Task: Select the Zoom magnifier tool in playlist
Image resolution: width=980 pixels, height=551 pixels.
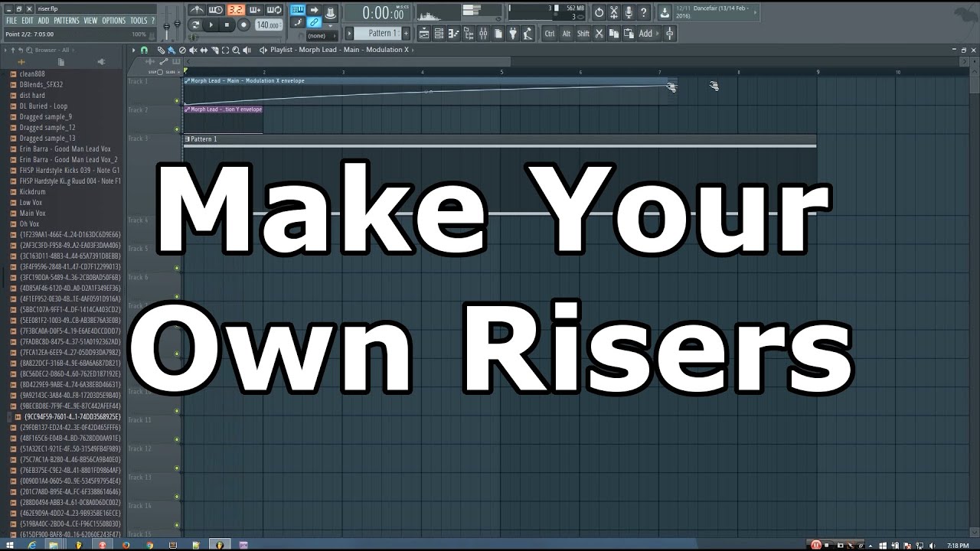Action: [x=236, y=50]
